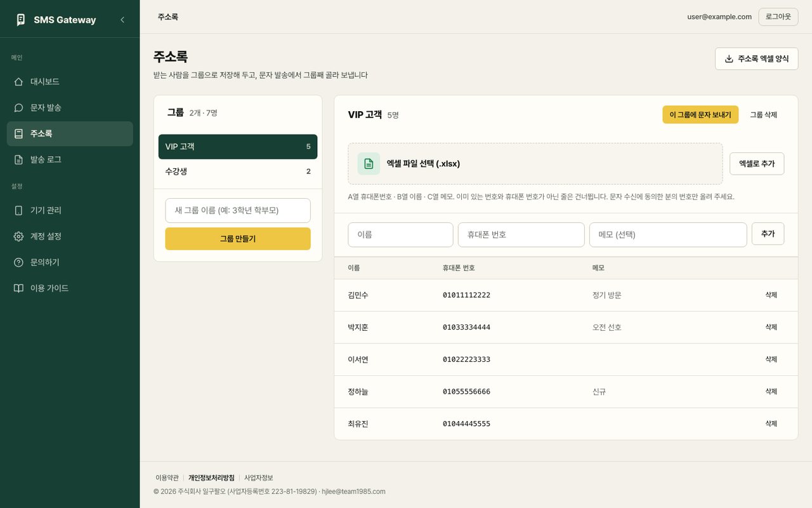Open the 엑셀 파일 선택 (.xlsx) drop area
812x508 pixels.
535,164
